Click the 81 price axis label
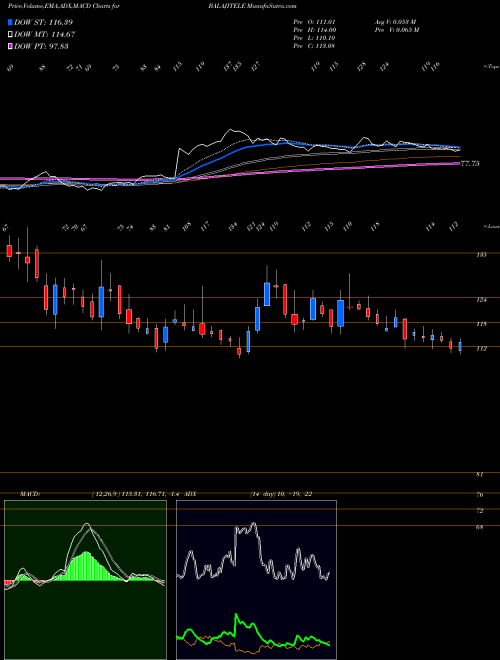Viewport: 500px width, 660px height. [x=479, y=474]
